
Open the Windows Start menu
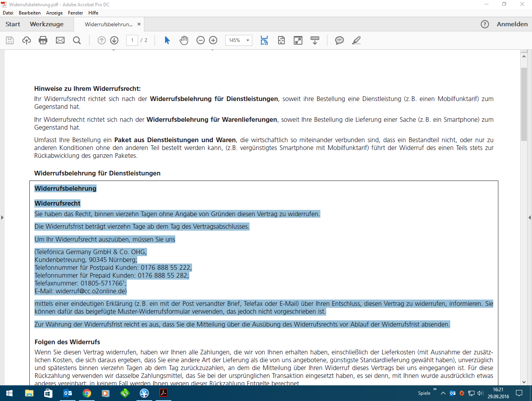[x=9, y=393]
